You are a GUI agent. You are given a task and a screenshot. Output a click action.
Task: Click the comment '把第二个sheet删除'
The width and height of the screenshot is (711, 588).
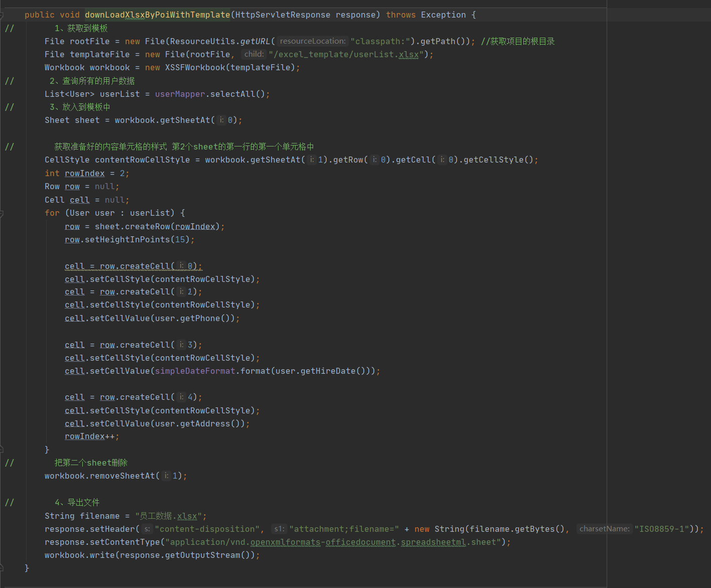coord(91,463)
